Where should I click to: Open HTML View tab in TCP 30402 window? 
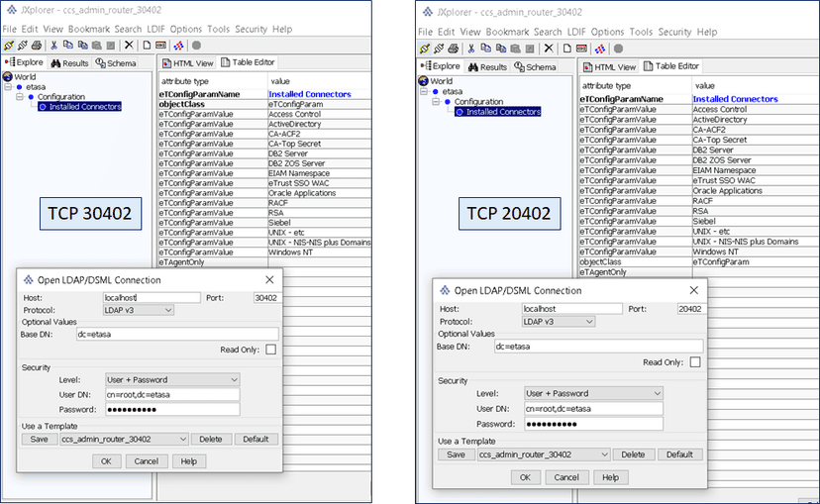point(187,63)
